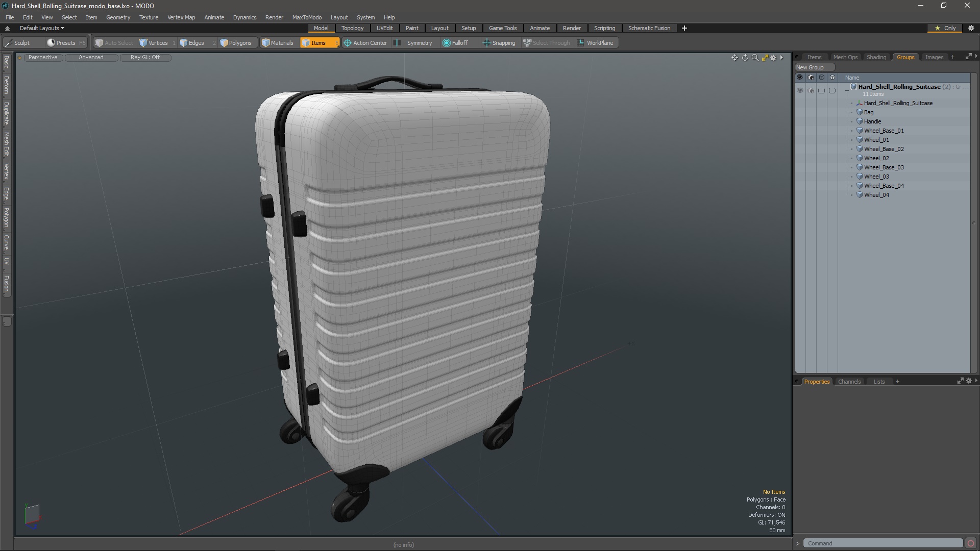Select Polygons selection mode
Viewport: 980px width, 551px height.
click(x=236, y=43)
